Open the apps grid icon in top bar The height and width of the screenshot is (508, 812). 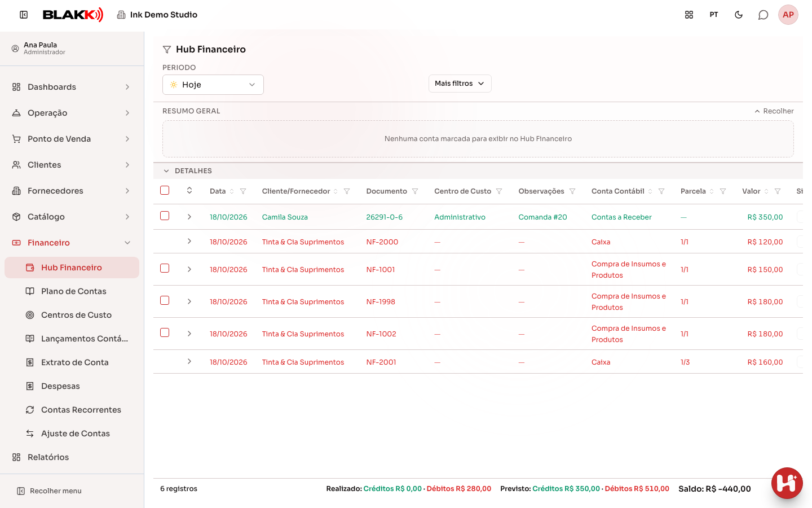[x=689, y=15]
